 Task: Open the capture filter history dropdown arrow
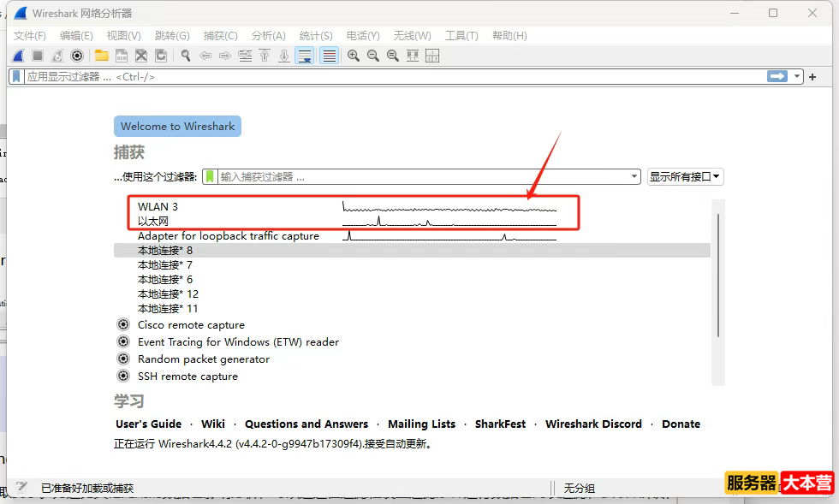pyautogui.click(x=634, y=176)
